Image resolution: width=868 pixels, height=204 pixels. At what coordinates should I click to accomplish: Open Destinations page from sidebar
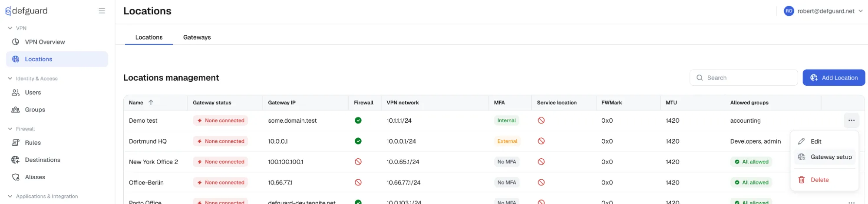tap(57, 160)
